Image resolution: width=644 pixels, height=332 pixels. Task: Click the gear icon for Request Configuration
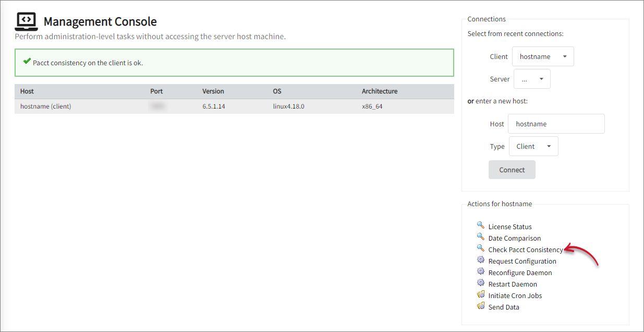click(481, 260)
